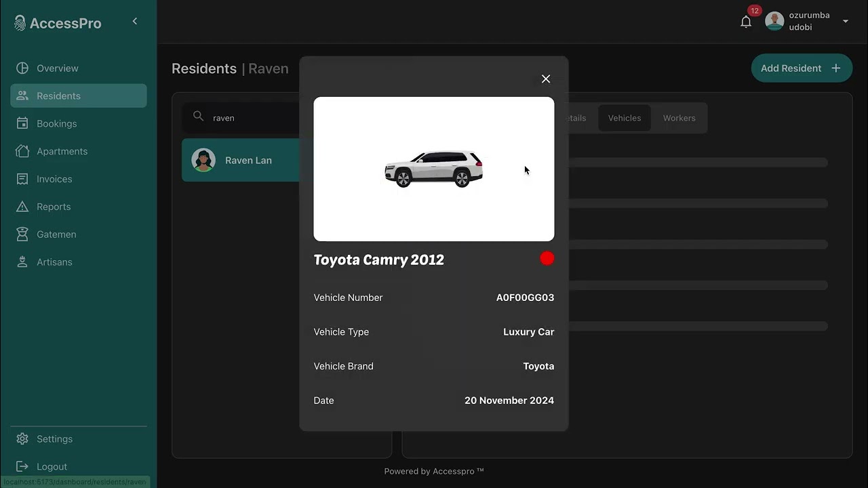Screen dimensions: 868x488
Task: Click the vehicle number A0F00GG03
Action: coord(525,298)
